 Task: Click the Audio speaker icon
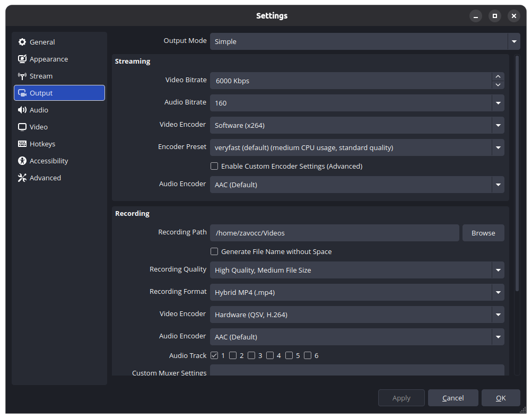(x=22, y=110)
